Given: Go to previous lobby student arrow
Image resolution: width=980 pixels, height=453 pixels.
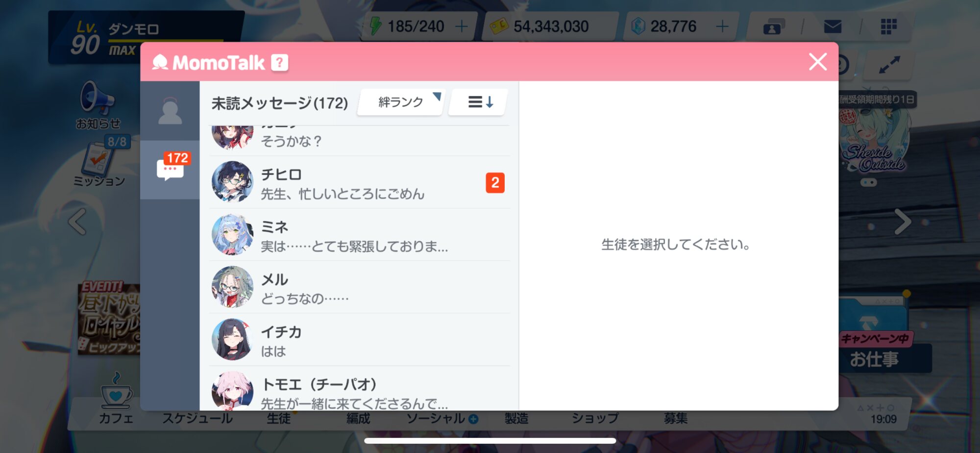Looking at the screenshot, I should click(x=77, y=222).
